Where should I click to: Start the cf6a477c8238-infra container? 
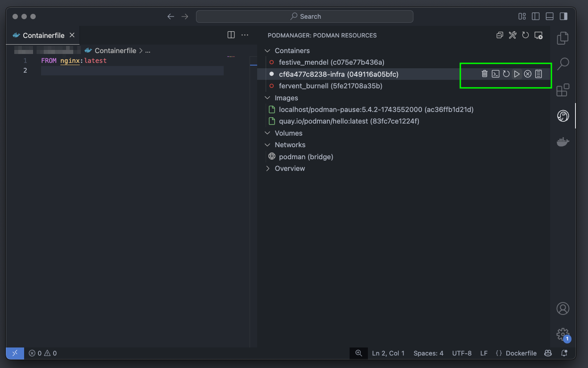point(517,74)
